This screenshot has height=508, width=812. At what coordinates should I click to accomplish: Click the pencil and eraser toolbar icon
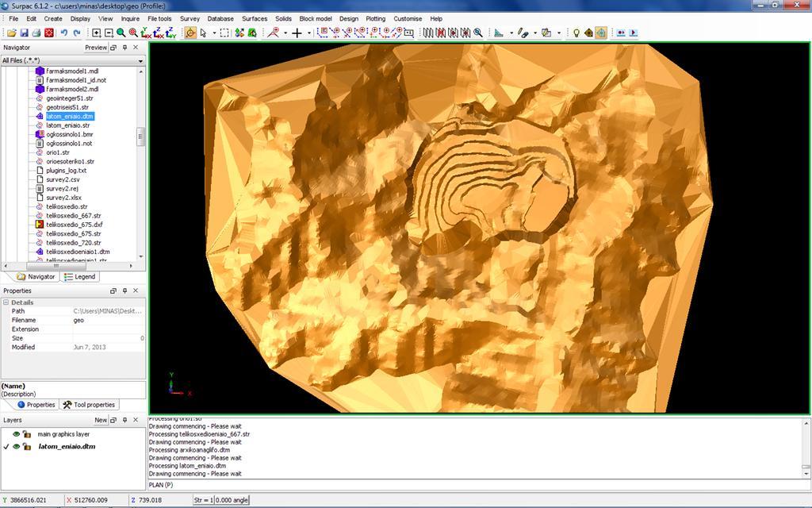[x=523, y=33]
